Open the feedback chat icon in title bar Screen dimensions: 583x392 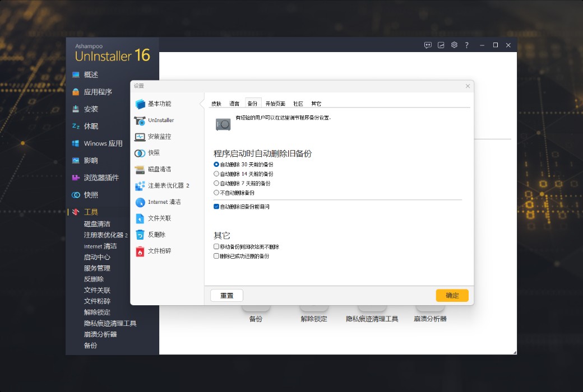(428, 45)
